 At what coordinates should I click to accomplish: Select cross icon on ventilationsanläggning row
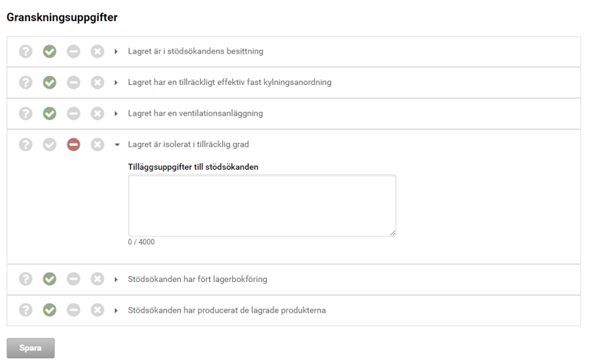pos(97,114)
